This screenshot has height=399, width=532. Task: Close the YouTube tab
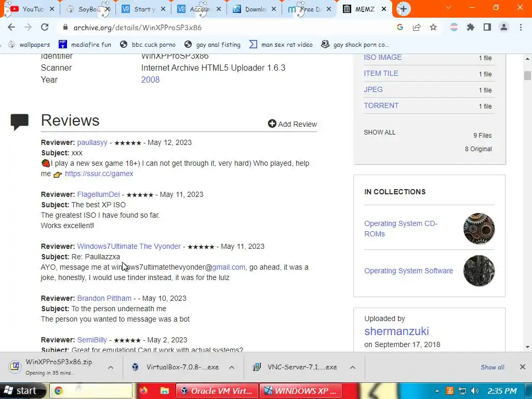52,9
